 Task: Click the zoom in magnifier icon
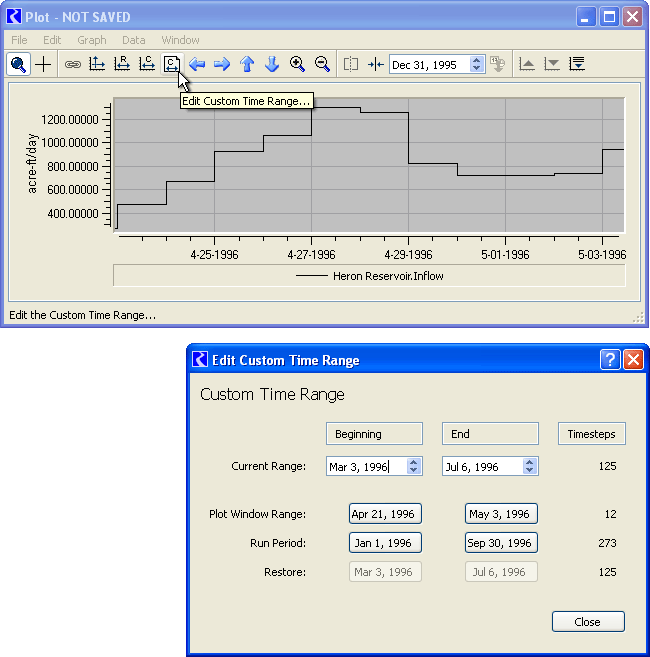coord(297,64)
